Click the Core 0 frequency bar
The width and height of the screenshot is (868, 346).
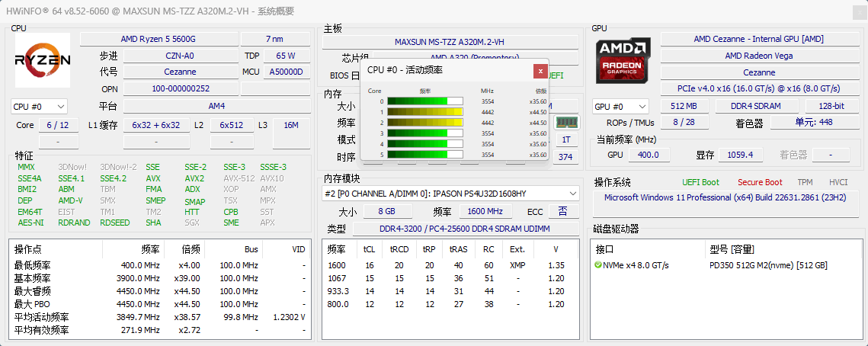tap(424, 101)
